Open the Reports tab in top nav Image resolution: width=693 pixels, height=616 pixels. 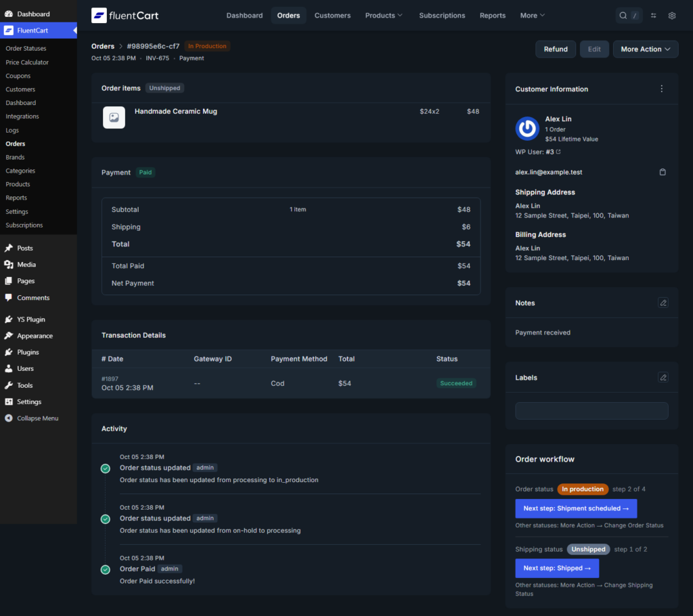click(x=493, y=16)
